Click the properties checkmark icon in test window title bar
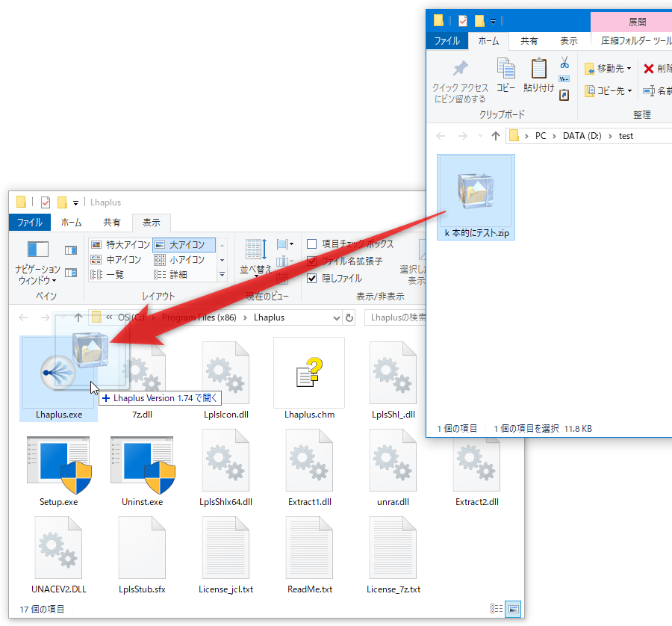 pos(462,21)
